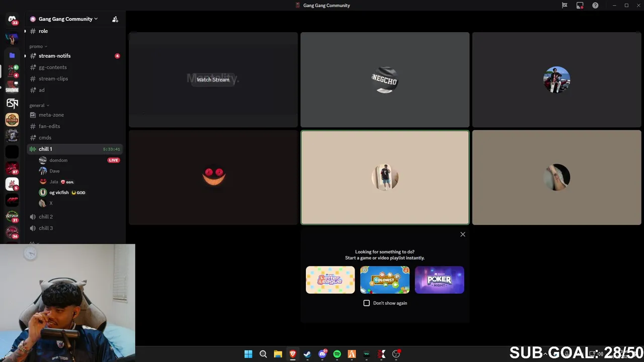Open the red X app in taskbar
This screenshot has height=362, width=644.
(381, 354)
